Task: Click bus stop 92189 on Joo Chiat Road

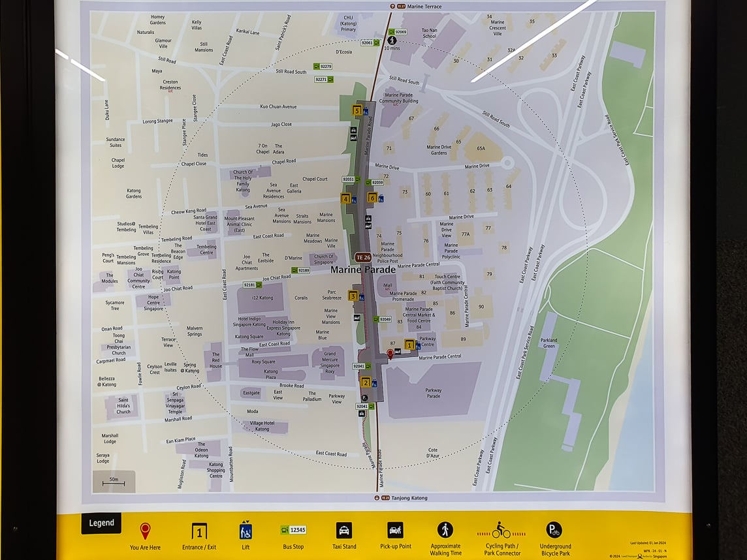Action: 301,270
